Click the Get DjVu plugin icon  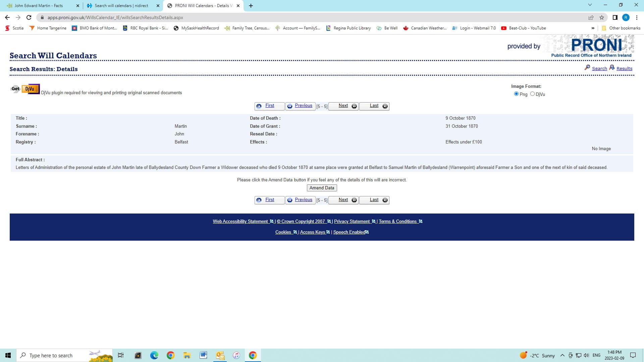[x=25, y=89]
